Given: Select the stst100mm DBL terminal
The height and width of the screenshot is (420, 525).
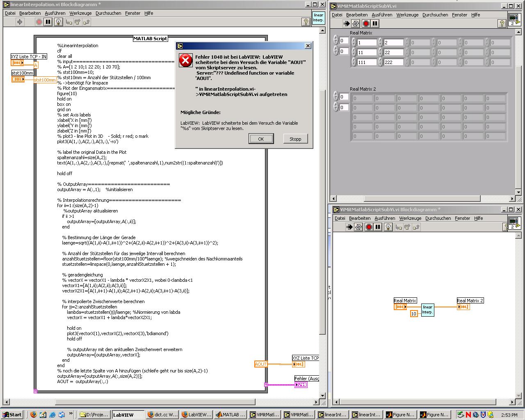Looking at the screenshot, I should [18, 79].
